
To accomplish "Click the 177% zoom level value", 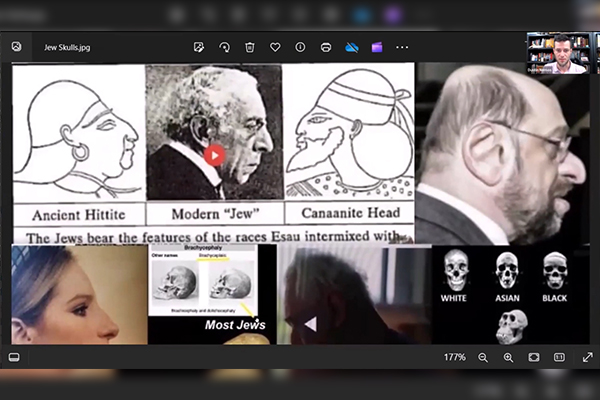I will 455,357.
